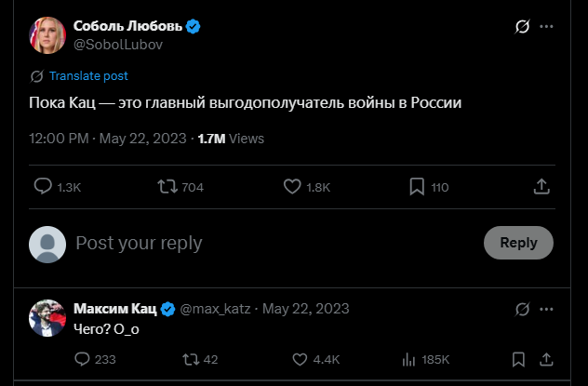The image size is (588, 386).
Task: Bookmark the main post with 110 bookmarks
Action: (418, 187)
